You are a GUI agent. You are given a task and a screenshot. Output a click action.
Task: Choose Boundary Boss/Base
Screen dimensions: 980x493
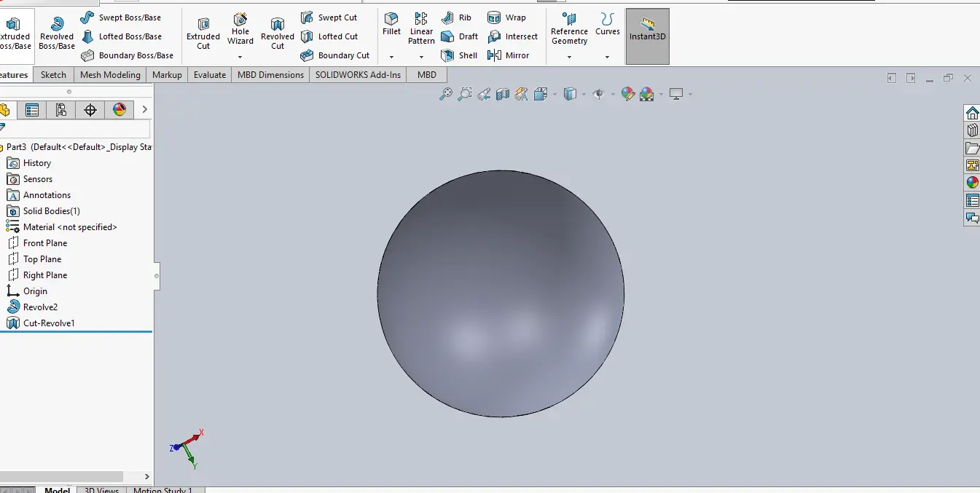[127, 55]
